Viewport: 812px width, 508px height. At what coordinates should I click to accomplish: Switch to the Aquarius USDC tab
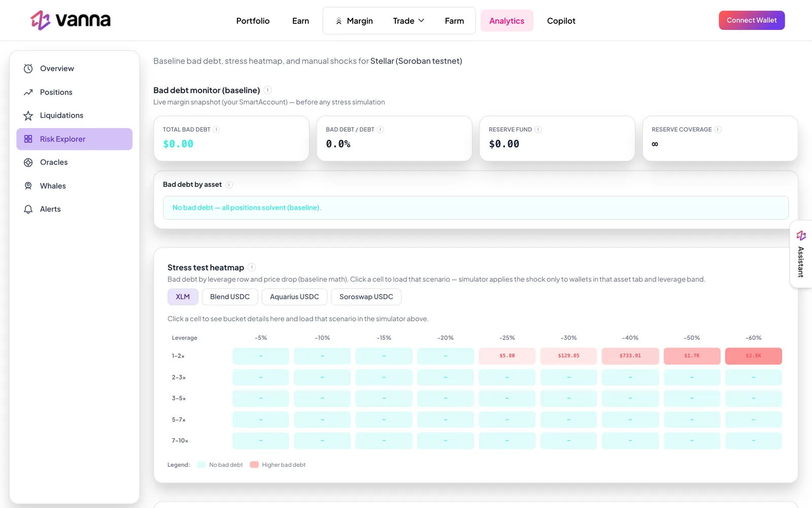294,297
